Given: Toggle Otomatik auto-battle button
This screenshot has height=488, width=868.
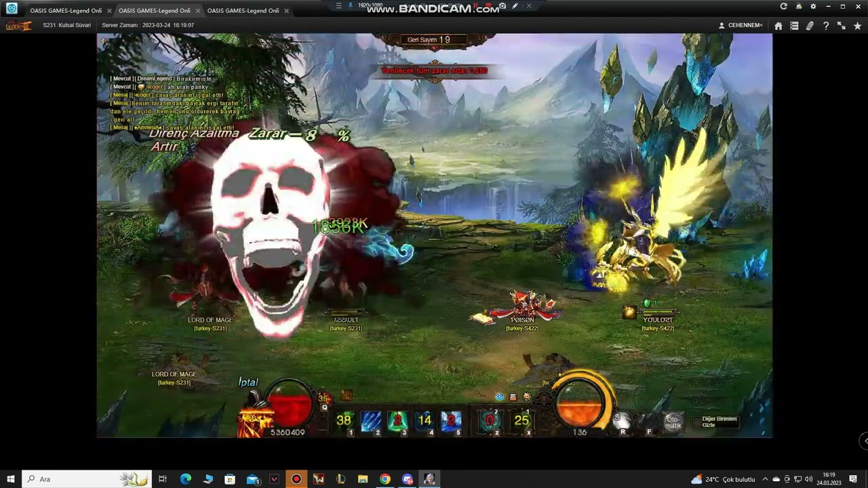Looking at the screenshot, I should click(x=673, y=422).
